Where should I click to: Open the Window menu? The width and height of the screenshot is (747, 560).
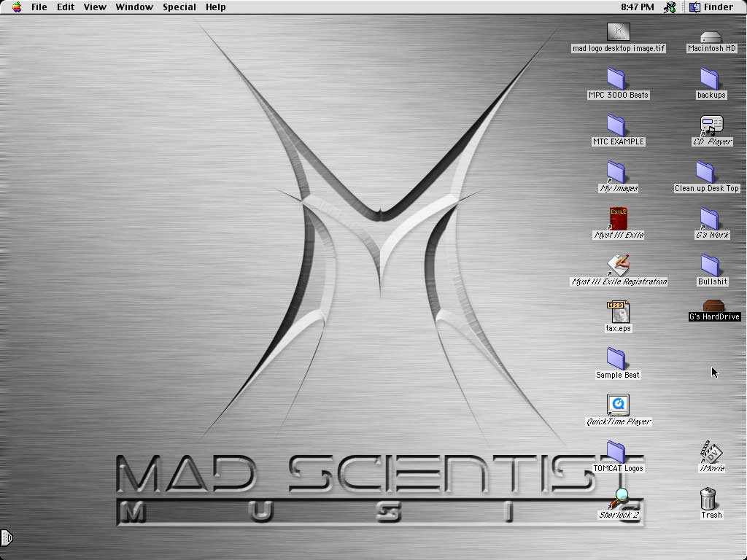pyautogui.click(x=134, y=7)
